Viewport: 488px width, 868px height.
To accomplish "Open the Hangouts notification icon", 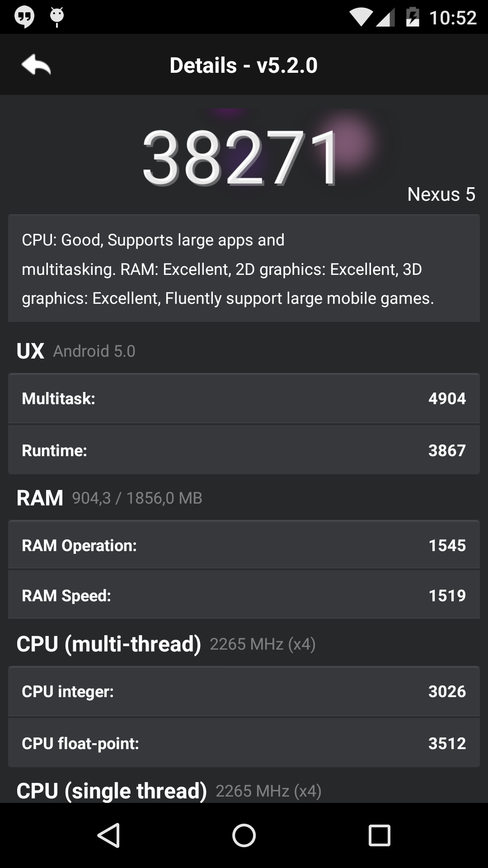I will 24,17.
